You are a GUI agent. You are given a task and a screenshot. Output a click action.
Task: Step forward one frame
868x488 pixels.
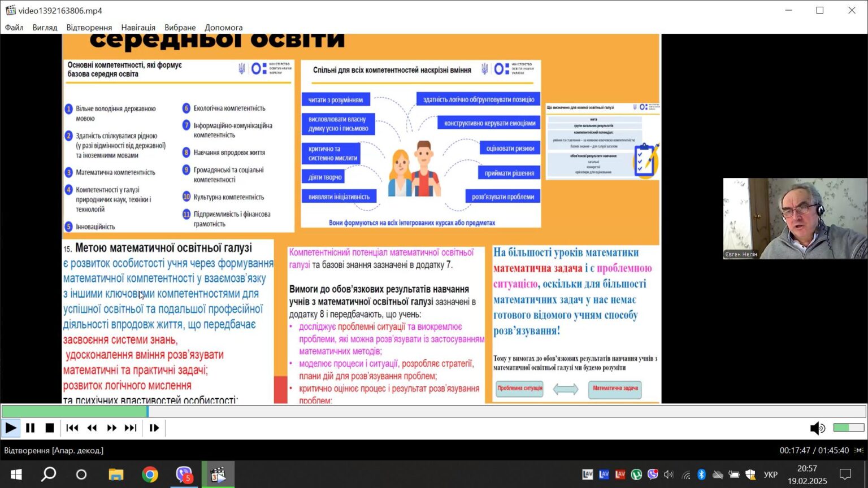154,428
